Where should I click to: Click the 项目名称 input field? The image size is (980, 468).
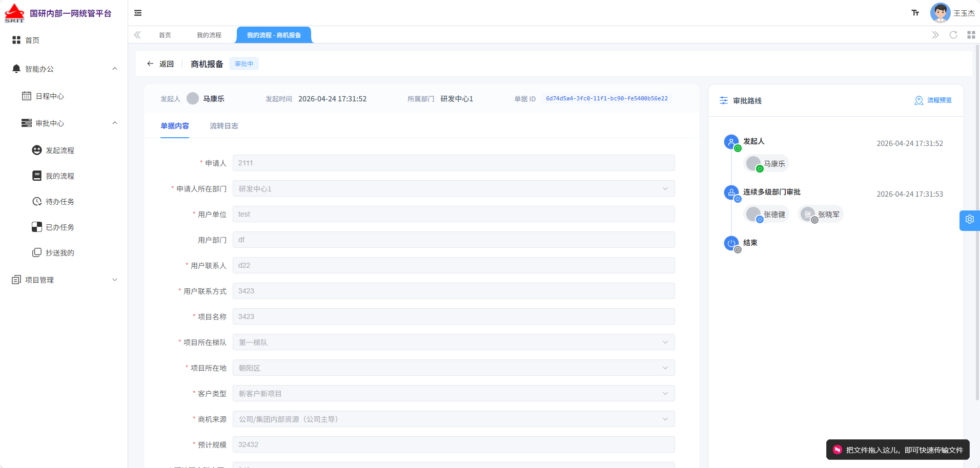[x=454, y=316]
